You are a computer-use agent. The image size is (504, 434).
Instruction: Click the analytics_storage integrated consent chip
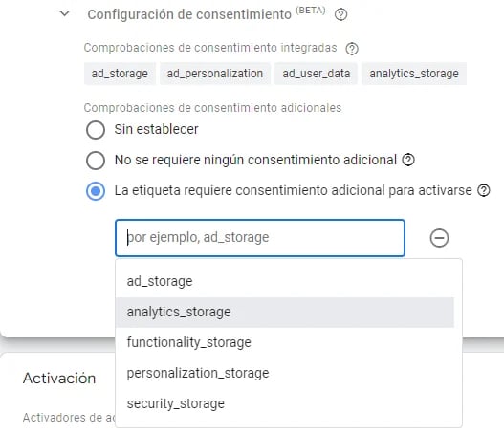414,74
